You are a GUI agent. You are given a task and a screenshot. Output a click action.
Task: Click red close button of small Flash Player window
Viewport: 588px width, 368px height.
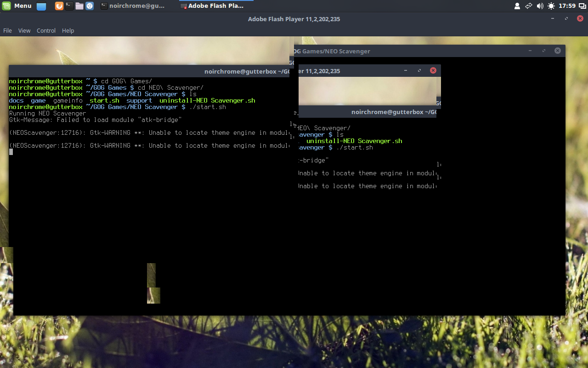433,70
